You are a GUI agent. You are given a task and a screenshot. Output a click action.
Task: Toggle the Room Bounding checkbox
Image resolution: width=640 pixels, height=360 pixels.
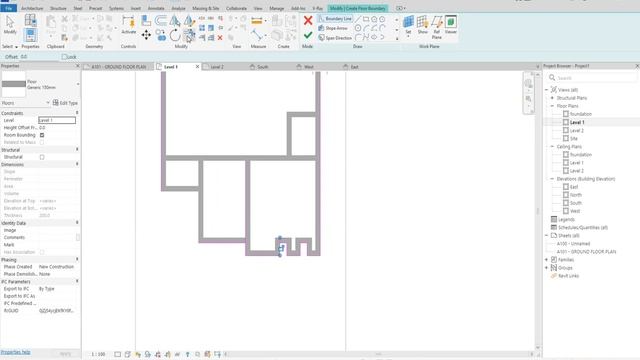point(42,135)
